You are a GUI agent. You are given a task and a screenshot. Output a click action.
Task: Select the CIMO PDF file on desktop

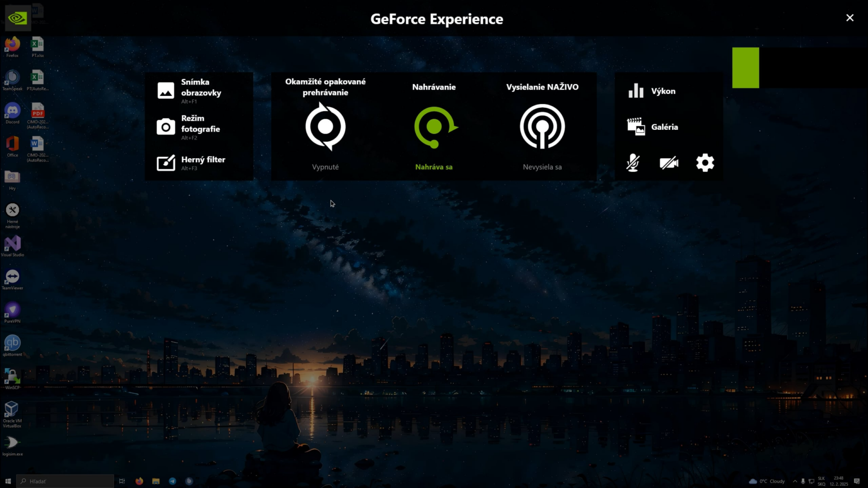pyautogui.click(x=37, y=116)
